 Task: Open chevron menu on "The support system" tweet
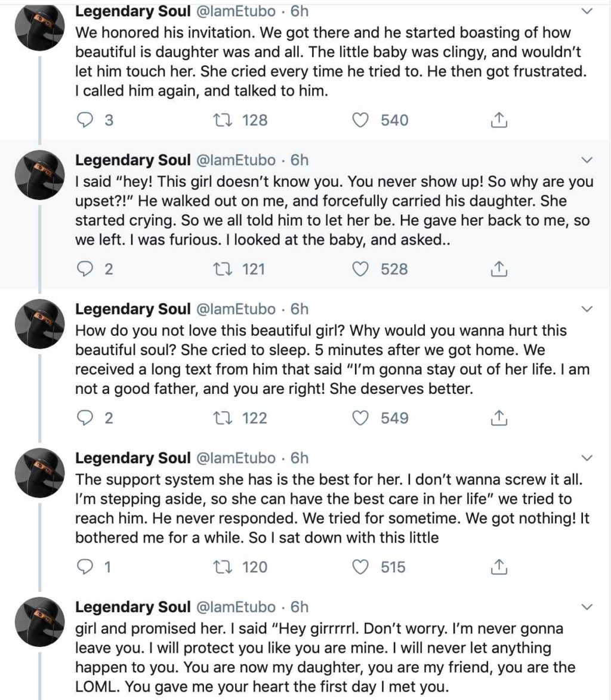coord(587,458)
